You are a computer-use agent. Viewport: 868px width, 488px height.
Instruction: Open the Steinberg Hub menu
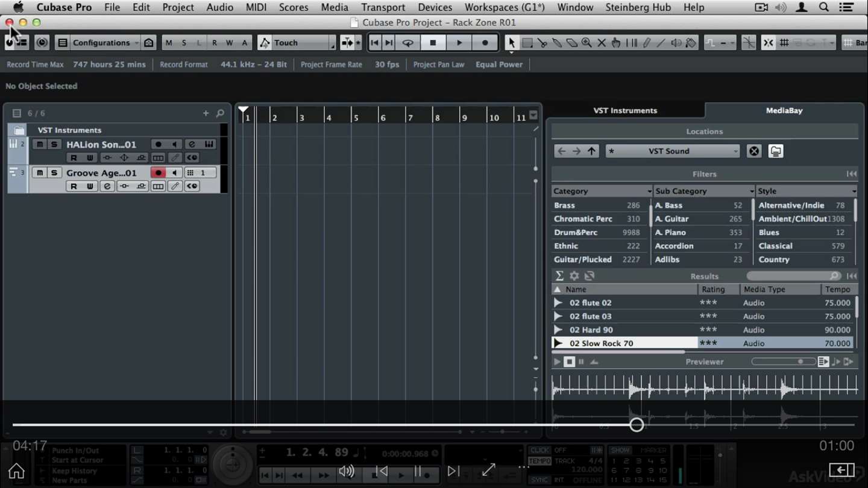638,7
